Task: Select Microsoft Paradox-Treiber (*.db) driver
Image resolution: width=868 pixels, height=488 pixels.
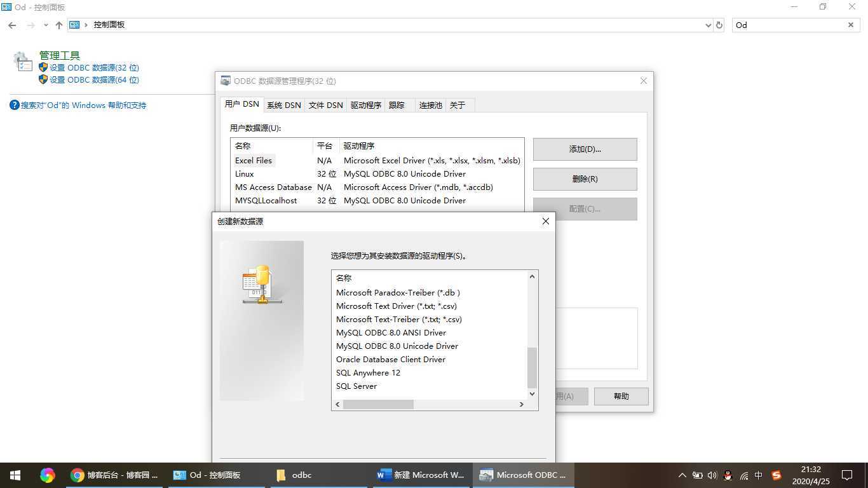Action: pyautogui.click(x=398, y=292)
